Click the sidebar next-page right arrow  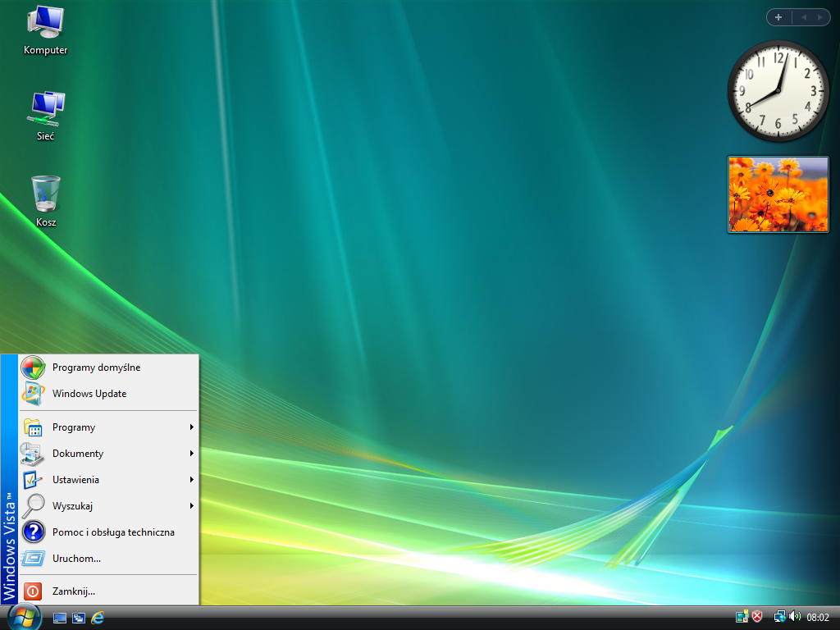pyautogui.click(x=820, y=17)
